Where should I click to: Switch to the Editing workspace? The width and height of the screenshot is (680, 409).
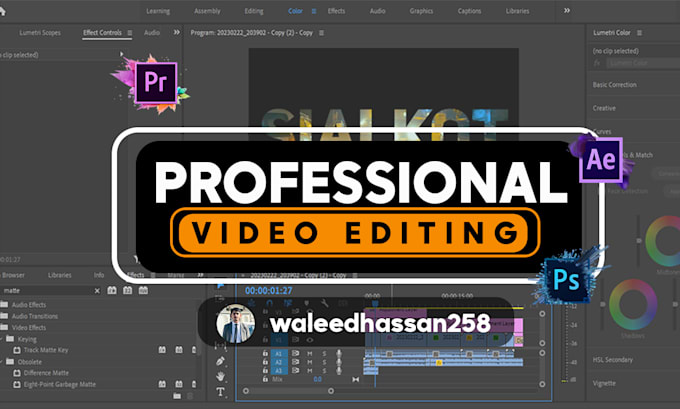(x=254, y=11)
